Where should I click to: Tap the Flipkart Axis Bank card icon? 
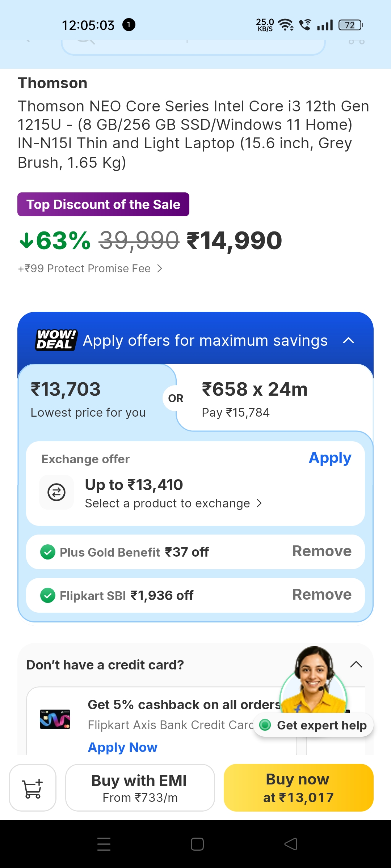[55, 719]
